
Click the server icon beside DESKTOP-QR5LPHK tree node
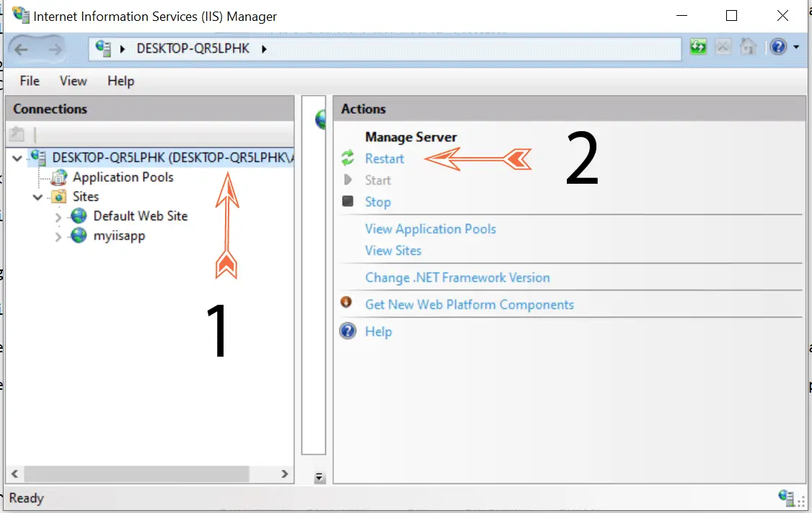click(39, 157)
